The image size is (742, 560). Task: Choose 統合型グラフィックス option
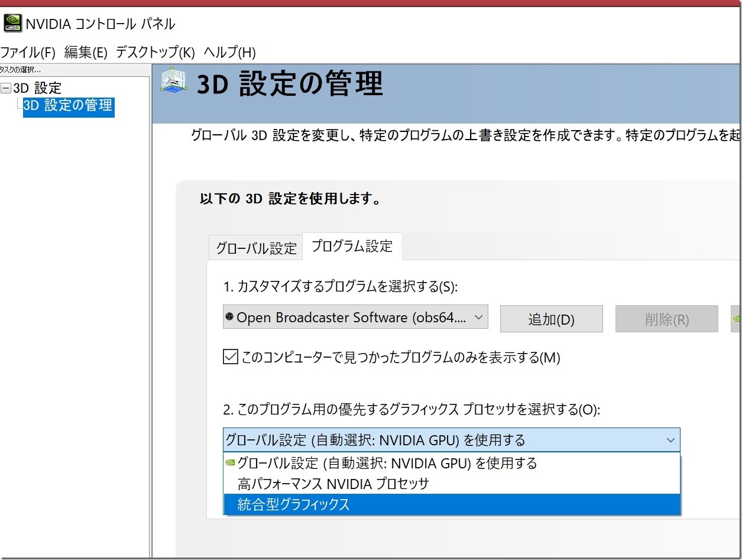[452, 504]
